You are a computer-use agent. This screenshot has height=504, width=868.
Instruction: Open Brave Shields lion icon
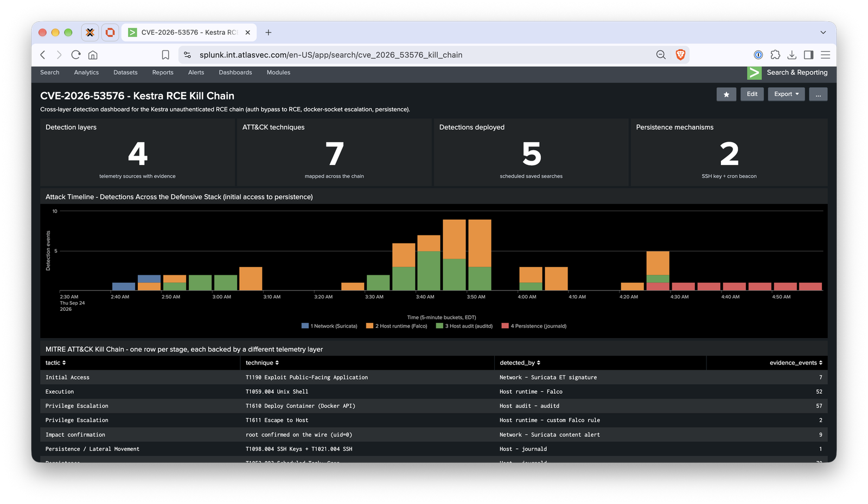click(x=680, y=55)
